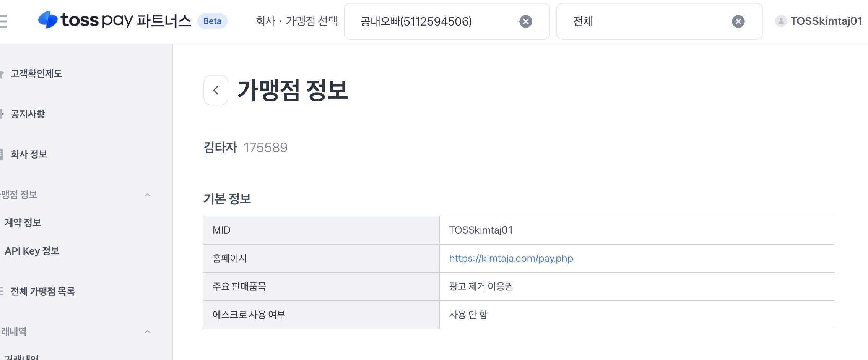Click the user profile avatar icon
The image size is (868, 360).
pyautogui.click(x=780, y=21)
